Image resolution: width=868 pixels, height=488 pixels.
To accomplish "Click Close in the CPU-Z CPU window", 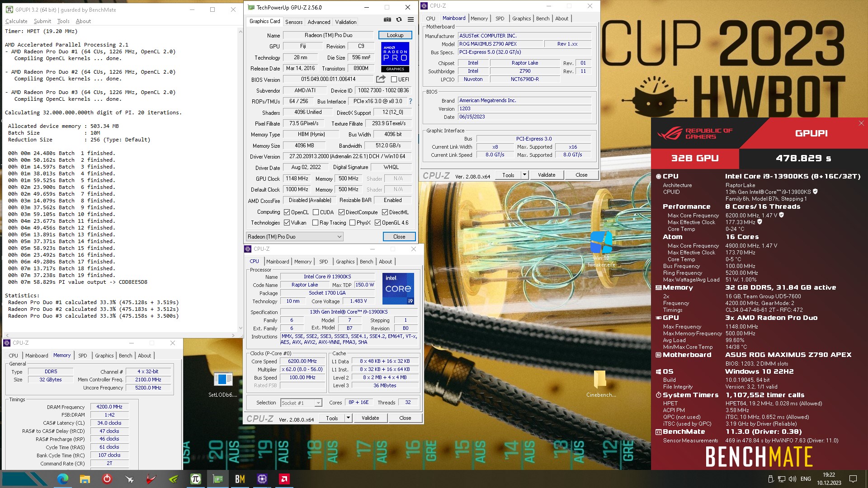I will pos(405,418).
